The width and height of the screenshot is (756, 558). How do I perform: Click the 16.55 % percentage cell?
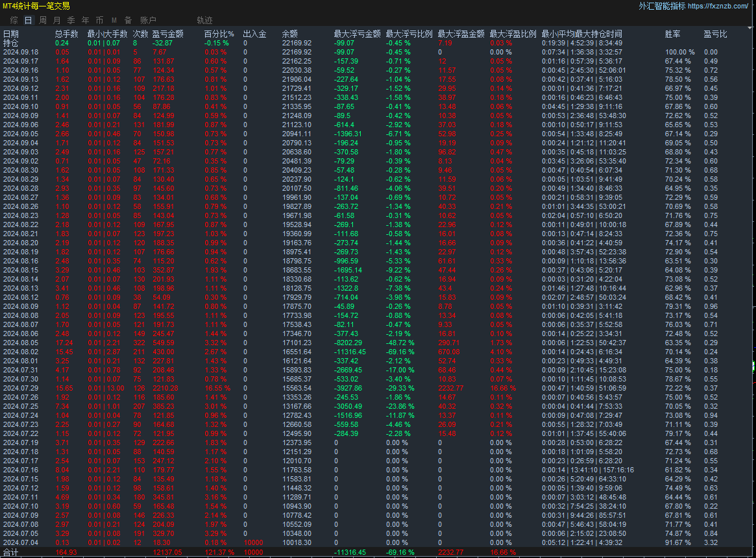(x=217, y=388)
